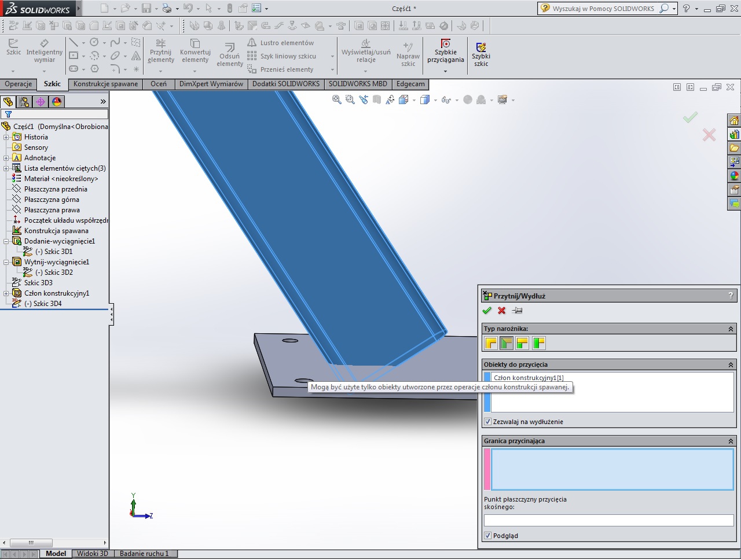Accept with the graphics area confirmation check
Viewport: 741px width, 560px height.
(690, 117)
